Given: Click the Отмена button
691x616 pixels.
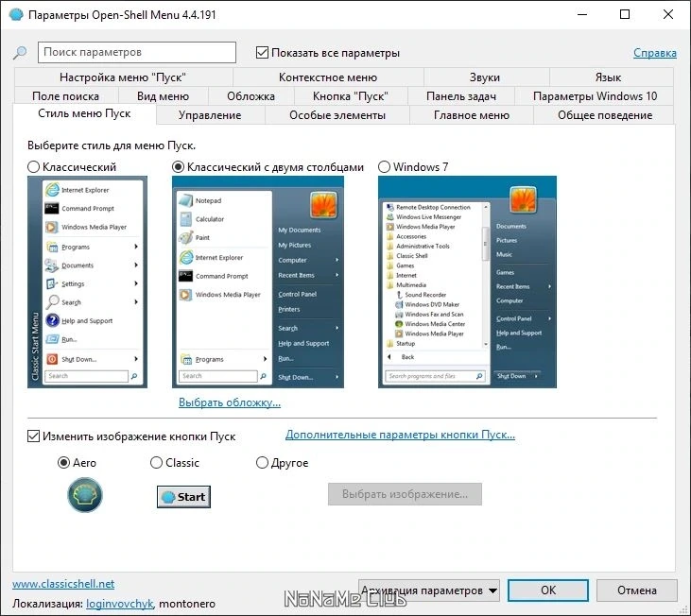Looking at the screenshot, I should pos(637,590).
